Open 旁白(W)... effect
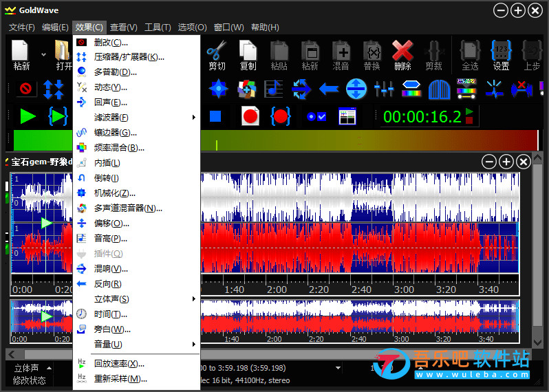 pos(136,329)
